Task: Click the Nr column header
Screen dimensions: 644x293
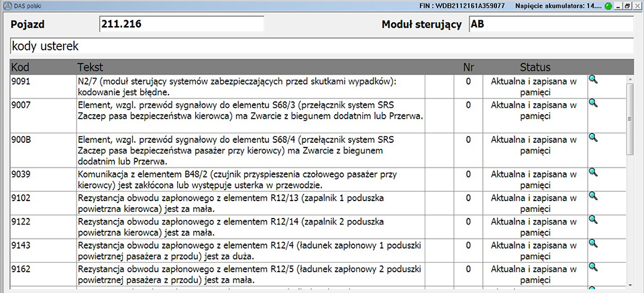Action: pos(468,66)
